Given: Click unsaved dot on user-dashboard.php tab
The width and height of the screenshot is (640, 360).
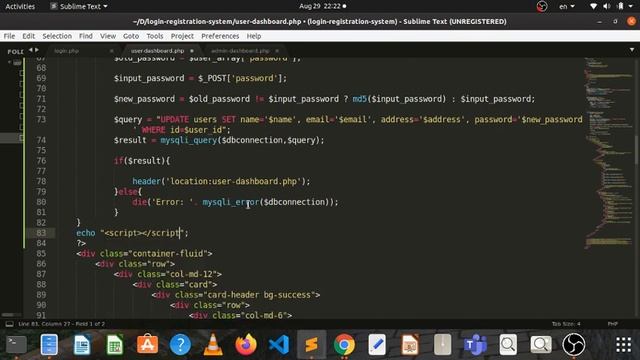Looking at the screenshot, I should pyautogui.click(x=191, y=51).
